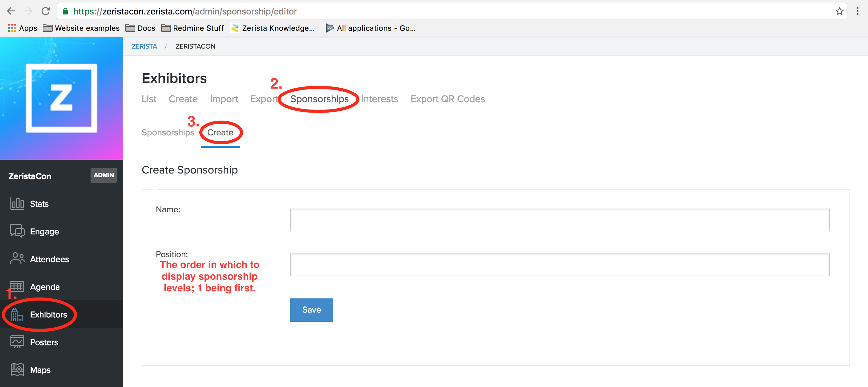Click the browser forward arrow
The height and width of the screenshot is (387, 868).
pyautogui.click(x=28, y=11)
